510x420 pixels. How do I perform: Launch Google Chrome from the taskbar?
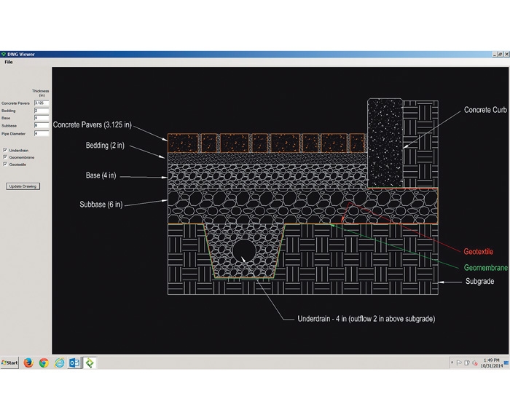(44, 362)
